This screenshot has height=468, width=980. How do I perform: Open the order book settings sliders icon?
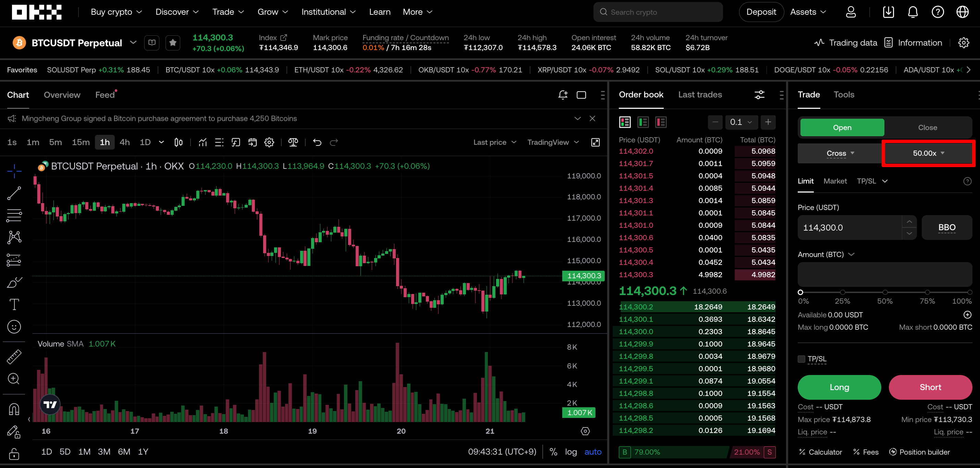click(x=759, y=95)
